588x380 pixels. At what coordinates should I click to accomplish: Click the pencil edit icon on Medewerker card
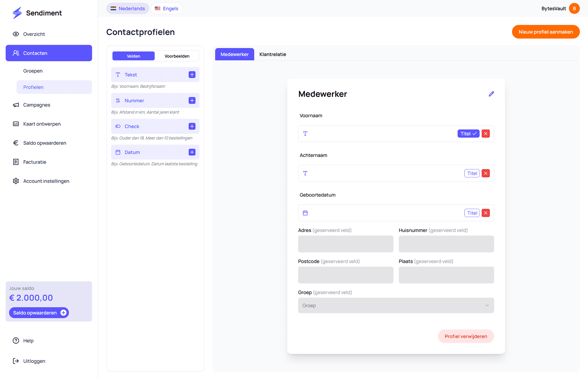(x=492, y=94)
